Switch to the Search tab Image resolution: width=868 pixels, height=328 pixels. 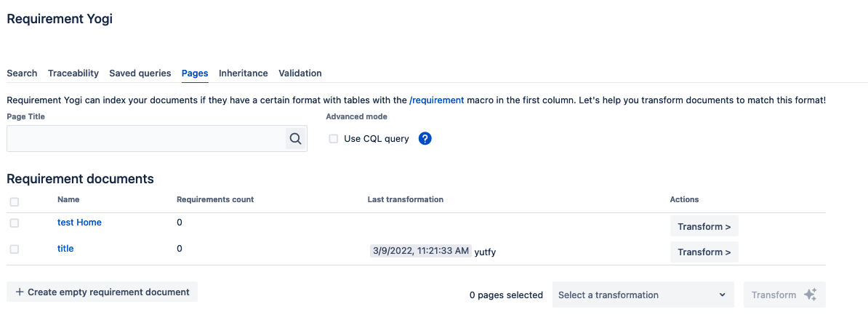tap(22, 73)
